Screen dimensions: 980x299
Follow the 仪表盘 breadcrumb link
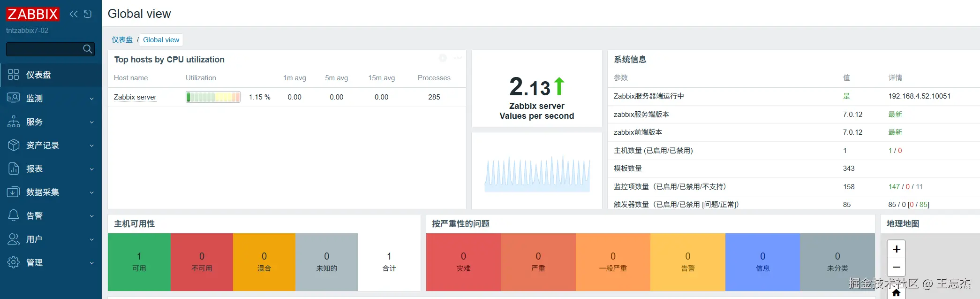pos(122,40)
